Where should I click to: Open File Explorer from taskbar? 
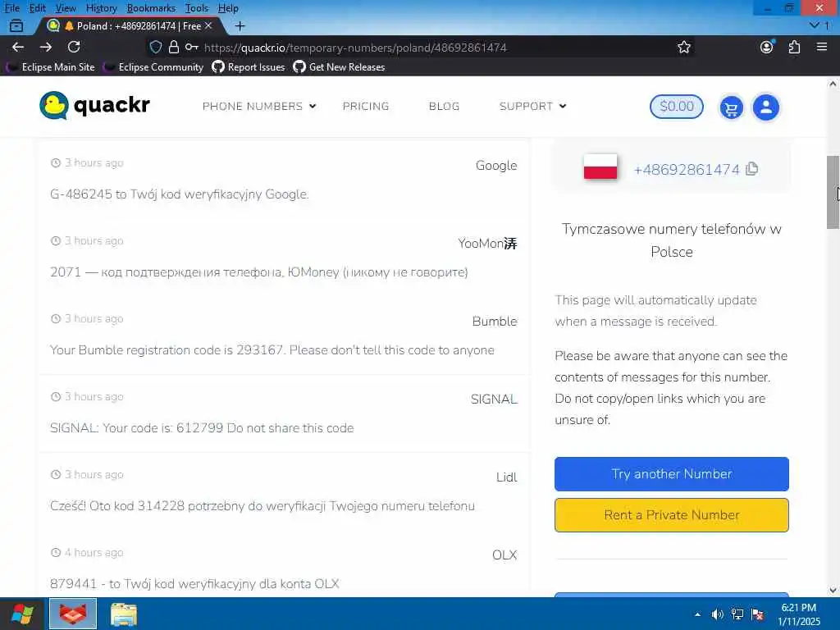click(124, 614)
